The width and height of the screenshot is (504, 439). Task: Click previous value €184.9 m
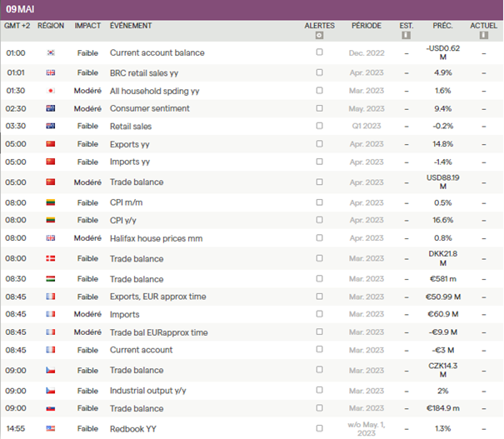[443, 408]
